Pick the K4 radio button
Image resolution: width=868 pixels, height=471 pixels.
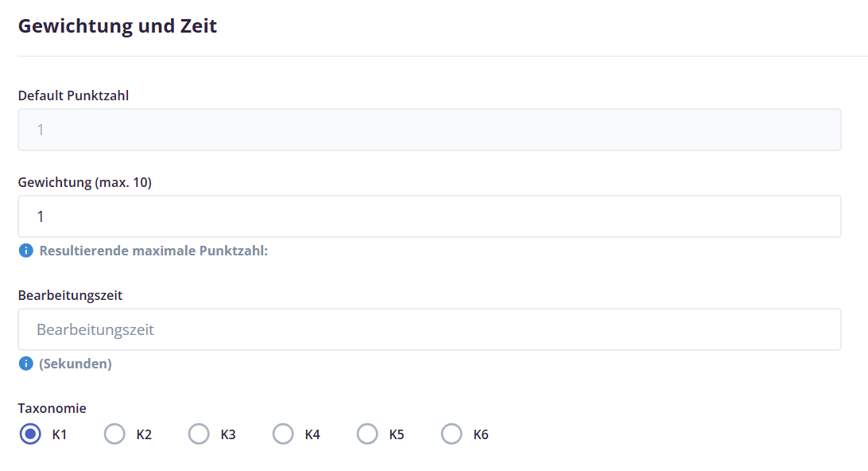(283, 434)
